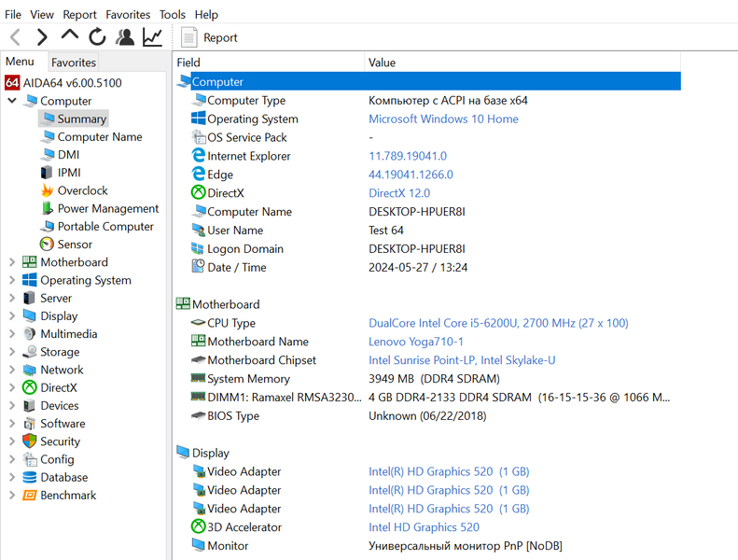
Task: Click the Field column header
Action: click(269, 63)
